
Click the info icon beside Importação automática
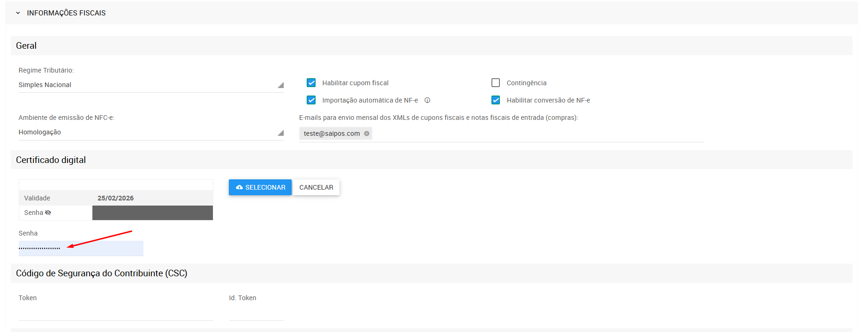coord(427,100)
